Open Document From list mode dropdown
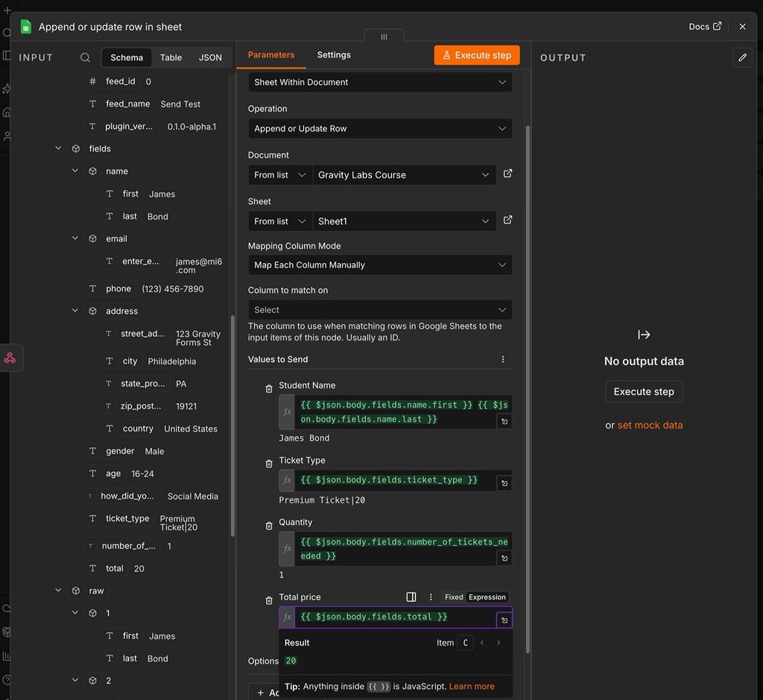 pyautogui.click(x=280, y=174)
